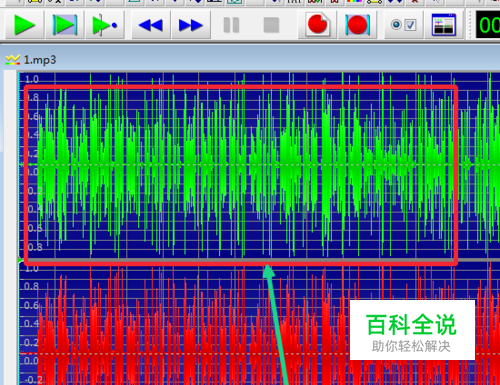Click the rainbow spectrum icon in top toolbar
Screen dimensions: 500x385
(x=354, y=1)
